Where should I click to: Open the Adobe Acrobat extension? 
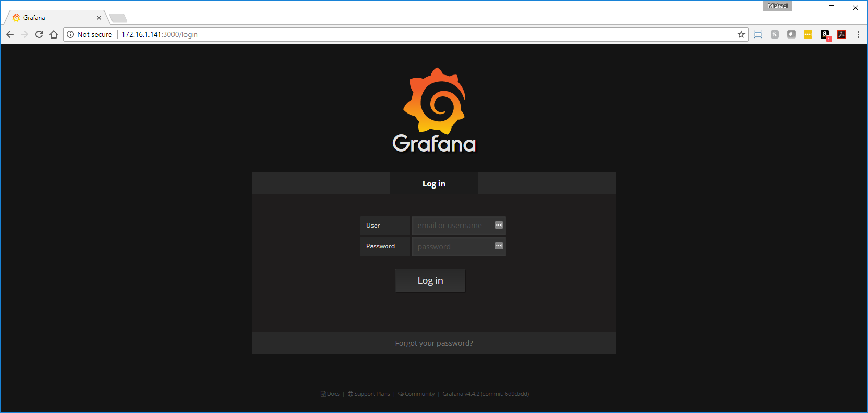(x=841, y=34)
